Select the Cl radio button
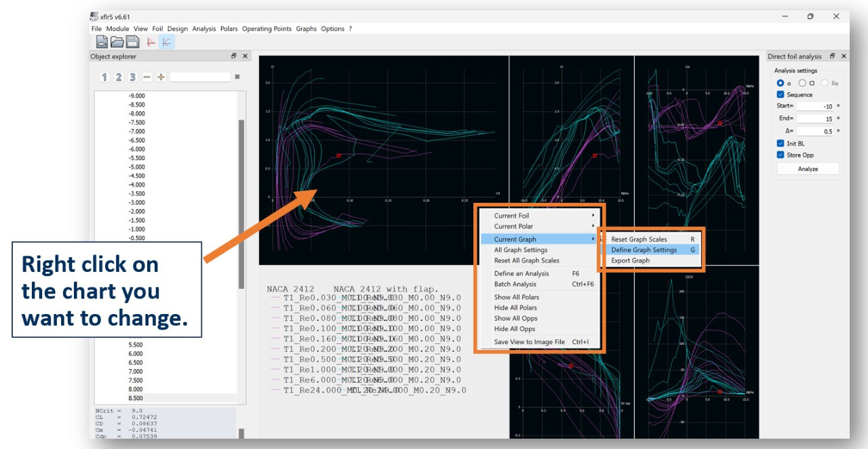The width and height of the screenshot is (868, 449). coord(802,83)
